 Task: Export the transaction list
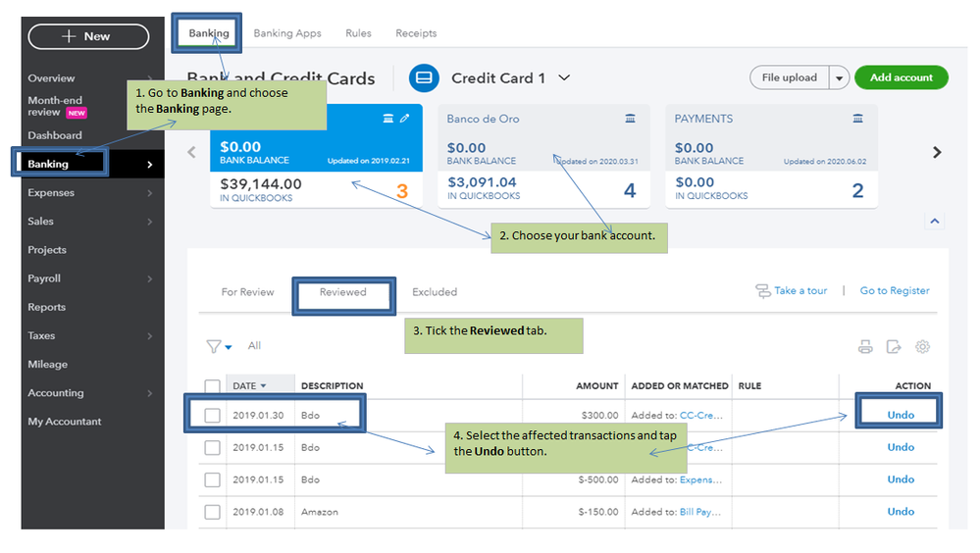pos(894,347)
